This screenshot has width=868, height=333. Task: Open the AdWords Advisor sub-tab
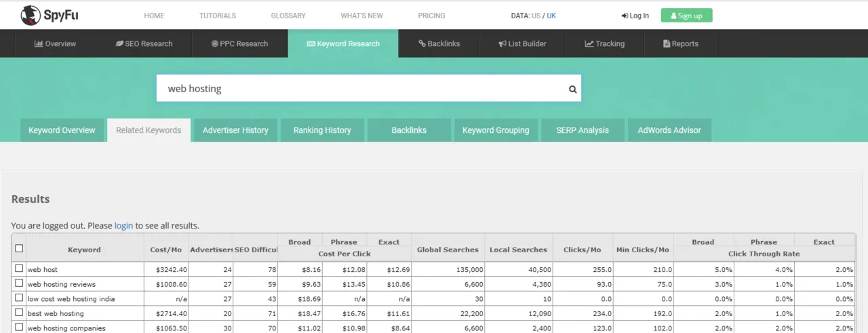669,130
